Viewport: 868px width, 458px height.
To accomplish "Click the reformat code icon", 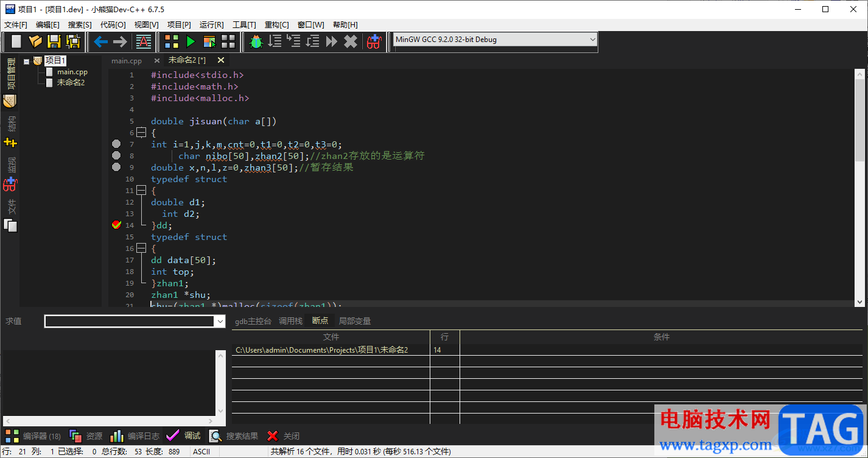I will click(143, 41).
